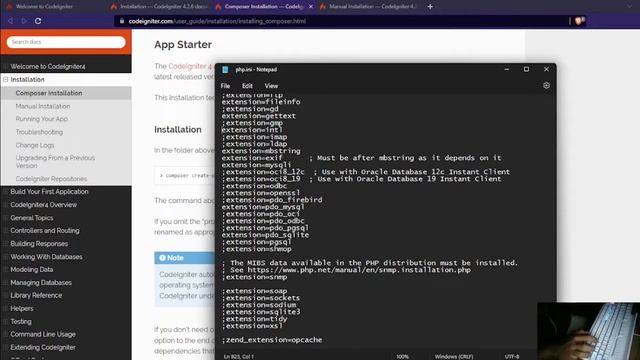Open Welcome to CodeIgniter4 sidebar link
The width and height of the screenshot is (640, 360).
pos(48,67)
